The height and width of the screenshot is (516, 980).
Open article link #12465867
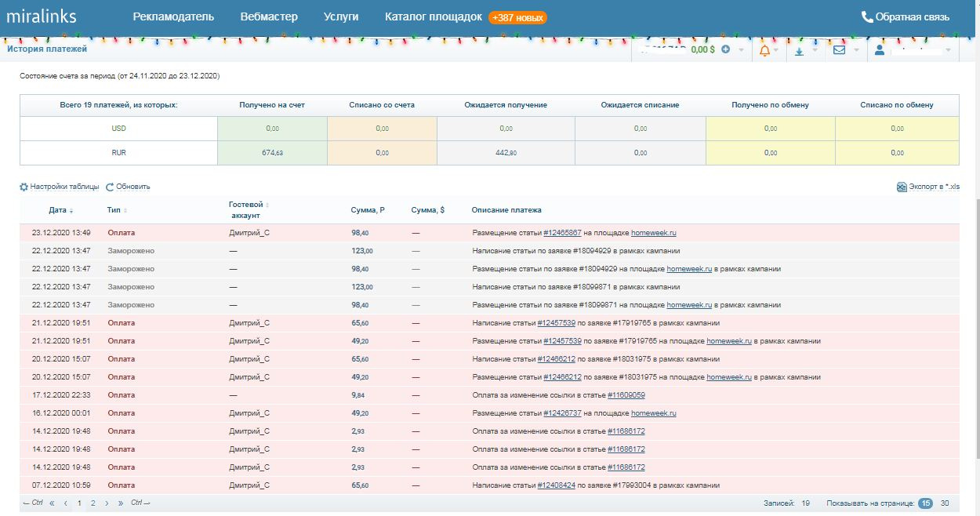tap(562, 233)
